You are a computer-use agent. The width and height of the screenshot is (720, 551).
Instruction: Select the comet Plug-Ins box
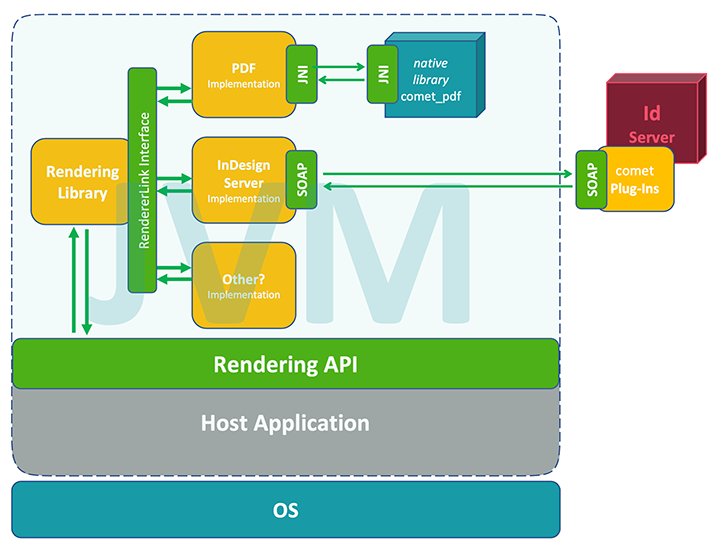[636, 179]
